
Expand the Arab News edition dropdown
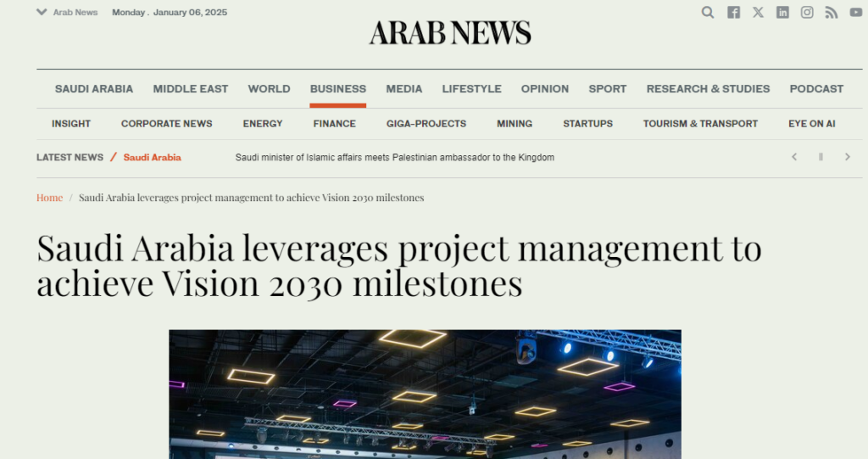coord(67,12)
